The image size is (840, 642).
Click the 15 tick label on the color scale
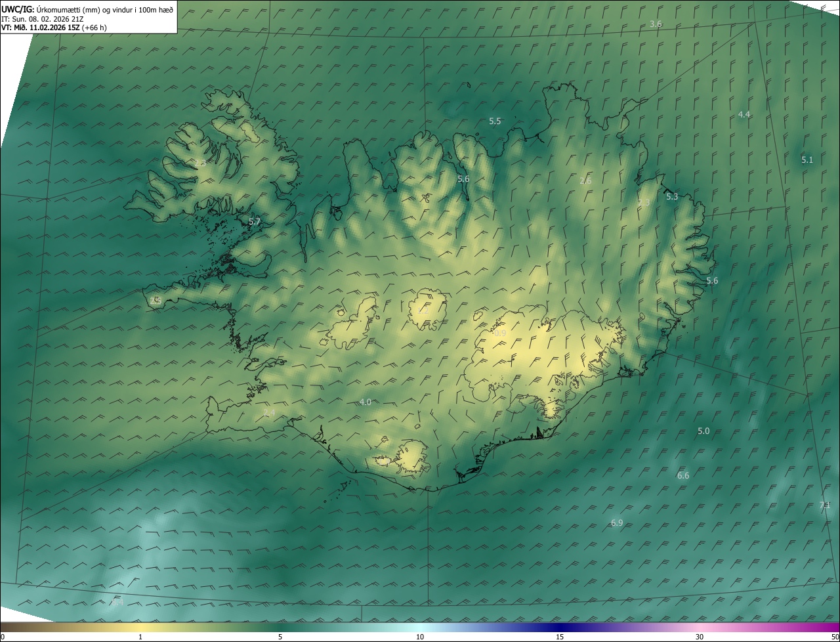[560, 637]
